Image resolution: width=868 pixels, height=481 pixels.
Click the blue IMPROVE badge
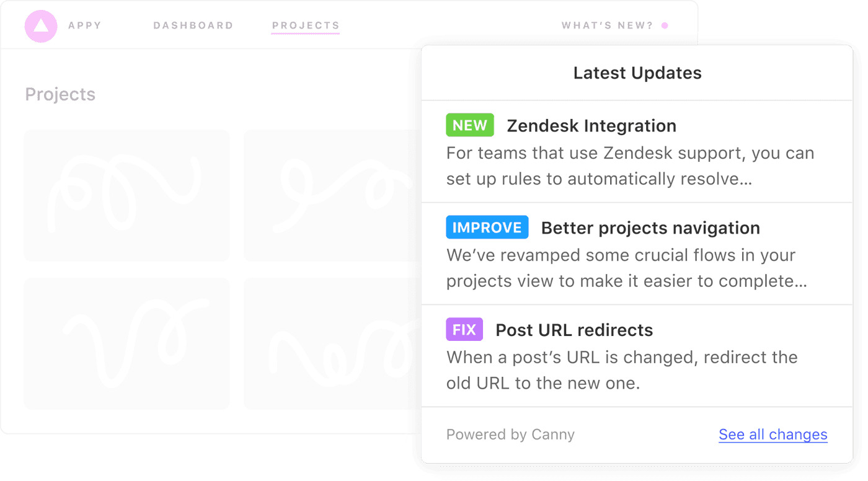pos(487,227)
